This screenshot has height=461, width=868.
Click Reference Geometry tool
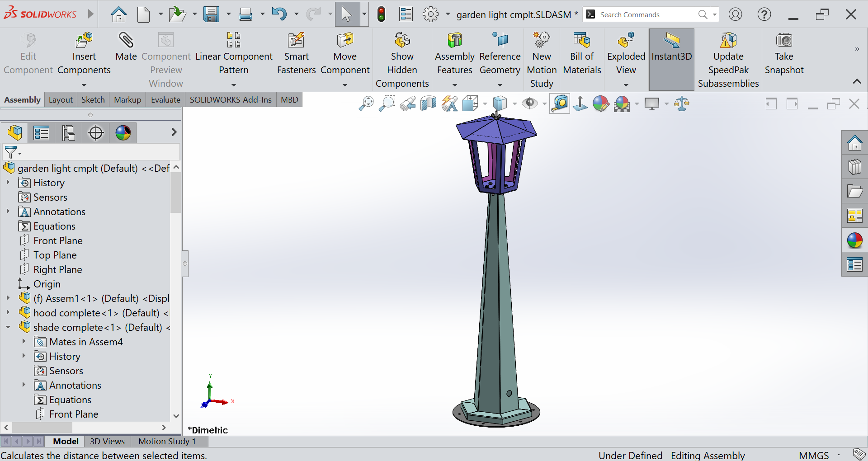coord(500,53)
